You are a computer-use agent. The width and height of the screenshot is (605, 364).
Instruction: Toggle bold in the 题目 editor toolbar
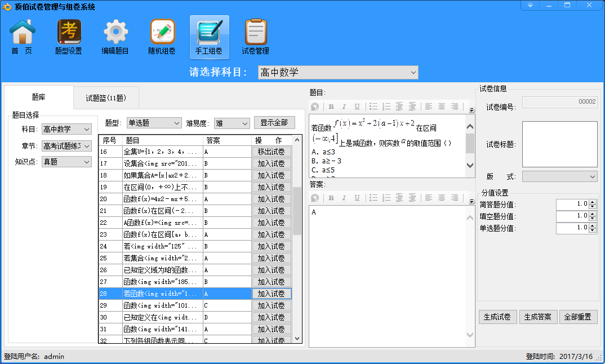[331, 106]
